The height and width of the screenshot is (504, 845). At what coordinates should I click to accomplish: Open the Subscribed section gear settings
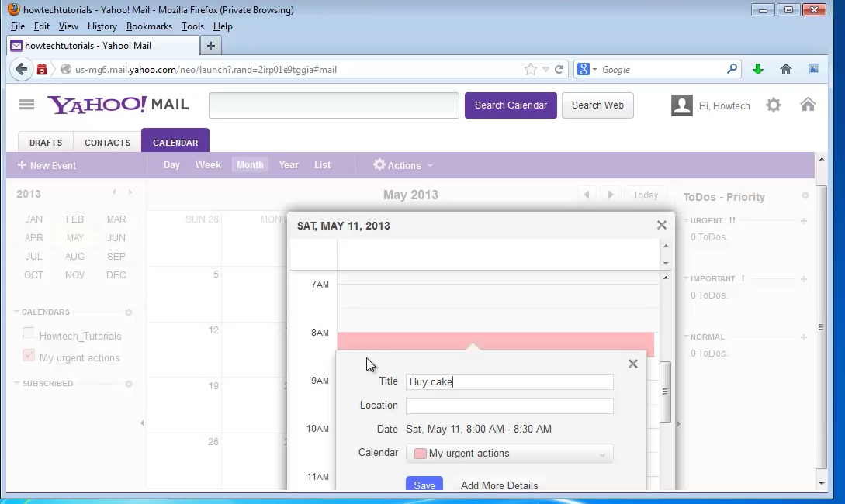(x=129, y=384)
